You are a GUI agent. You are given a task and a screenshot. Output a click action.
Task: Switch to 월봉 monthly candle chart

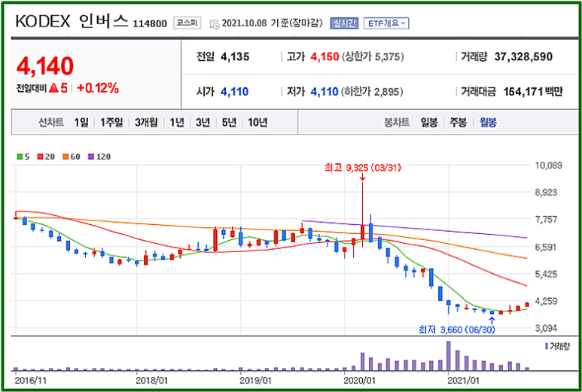[488, 123]
